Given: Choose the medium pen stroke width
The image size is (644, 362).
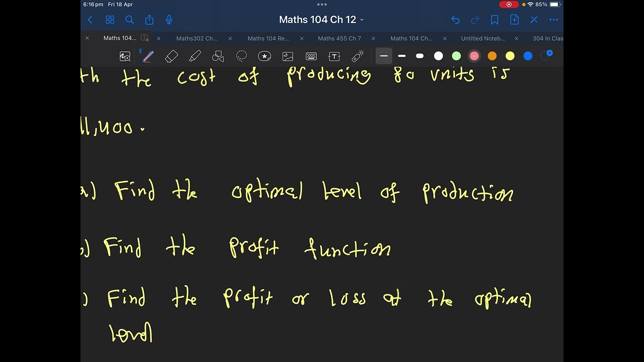Looking at the screenshot, I should 401,56.
